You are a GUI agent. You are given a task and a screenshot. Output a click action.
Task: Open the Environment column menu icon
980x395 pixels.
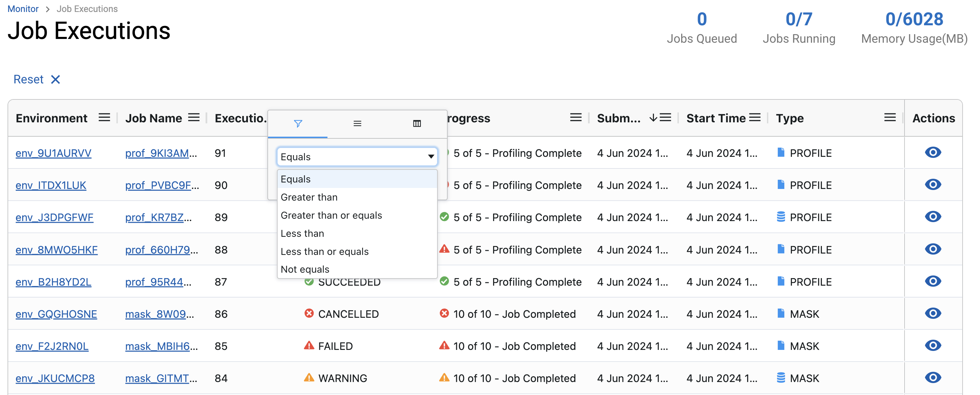[104, 118]
